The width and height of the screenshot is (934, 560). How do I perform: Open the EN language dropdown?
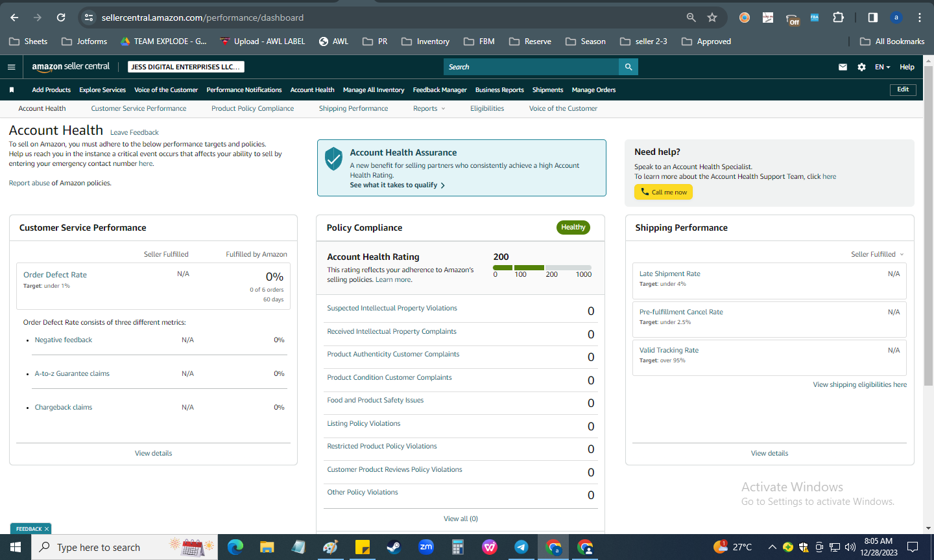tap(882, 67)
